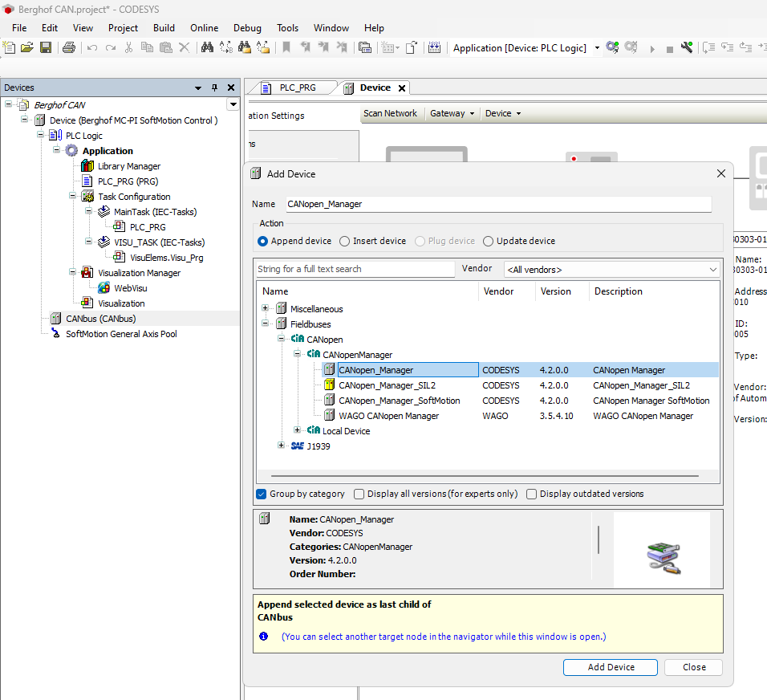Click the Stop square icon
Screen dimensions: 767x700
[670, 49]
